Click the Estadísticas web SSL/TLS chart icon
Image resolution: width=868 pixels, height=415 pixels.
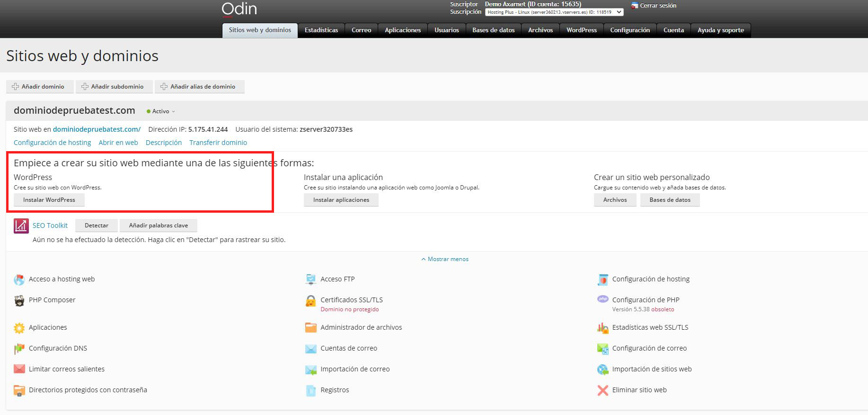(602, 328)
